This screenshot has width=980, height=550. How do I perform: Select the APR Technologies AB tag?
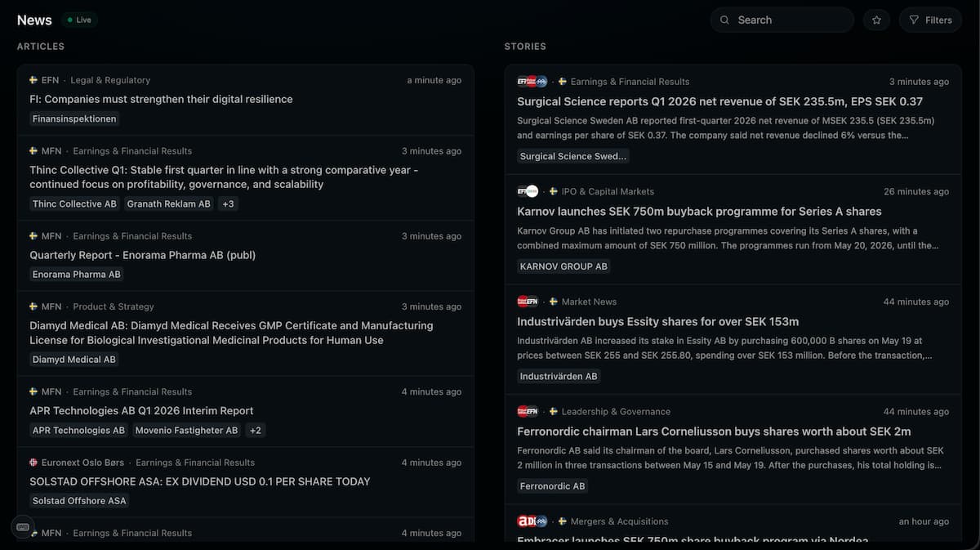point(78,430)
